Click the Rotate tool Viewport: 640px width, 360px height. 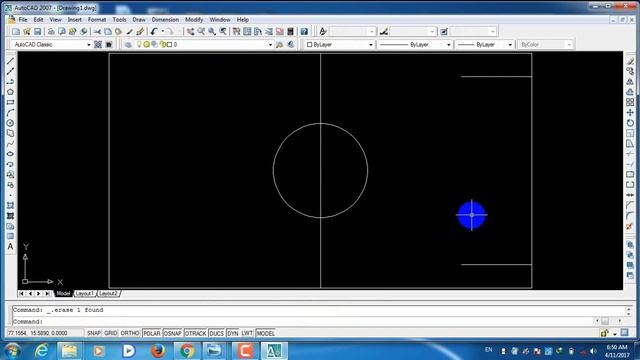pyautogui.click(x=630, y=122)
